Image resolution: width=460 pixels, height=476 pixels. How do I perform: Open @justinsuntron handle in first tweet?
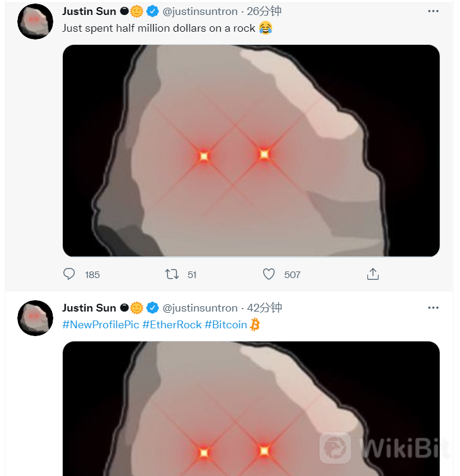click(200, 11)
